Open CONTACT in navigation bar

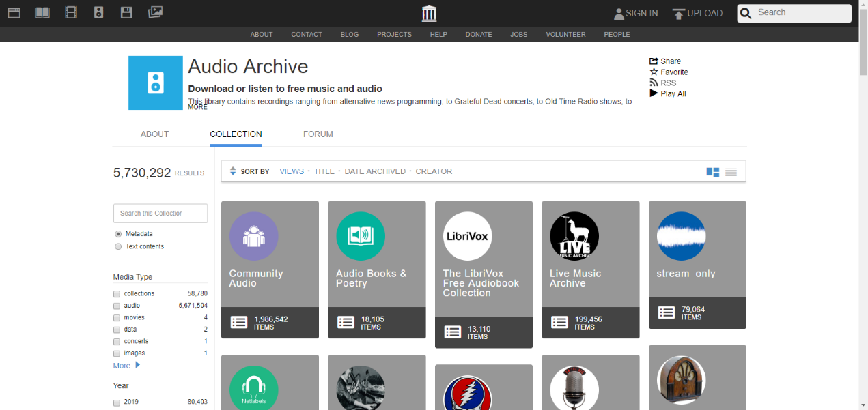tap(307, 35)
